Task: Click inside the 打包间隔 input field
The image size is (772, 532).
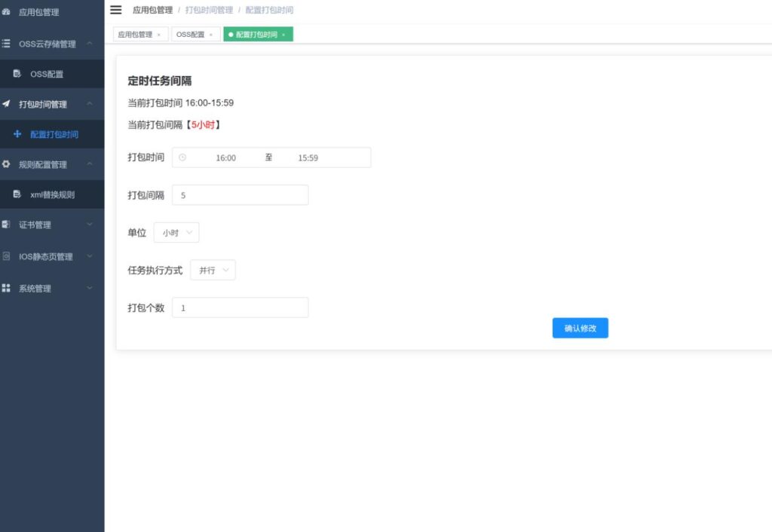Action: click(240, 194)
